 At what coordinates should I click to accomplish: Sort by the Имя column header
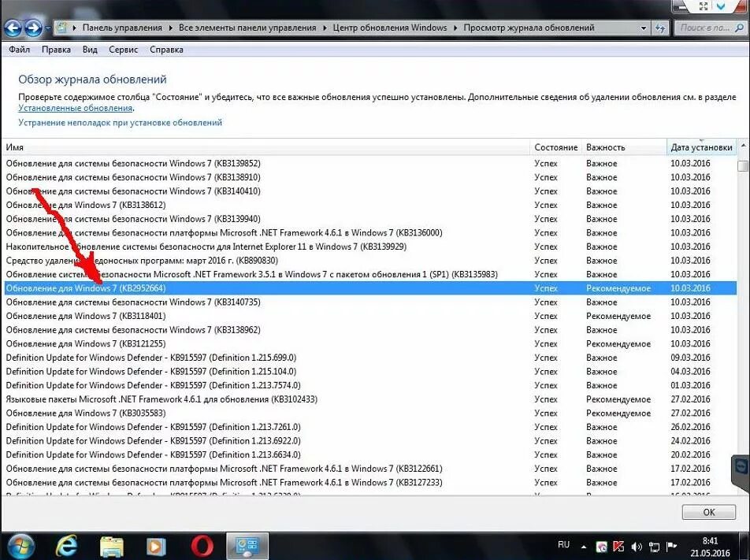(266, 147)
